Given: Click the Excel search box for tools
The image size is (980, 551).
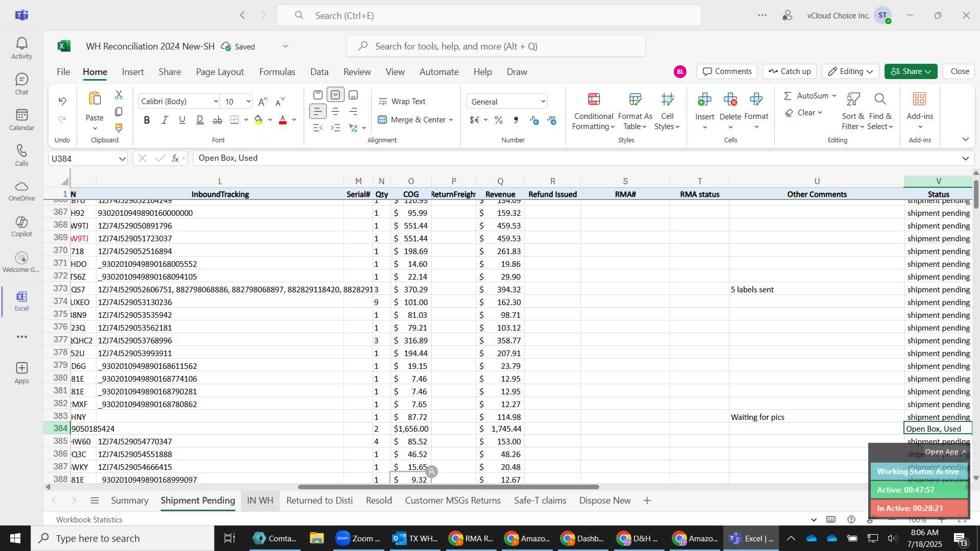Looking at the screenshot, I should [496, 46].
